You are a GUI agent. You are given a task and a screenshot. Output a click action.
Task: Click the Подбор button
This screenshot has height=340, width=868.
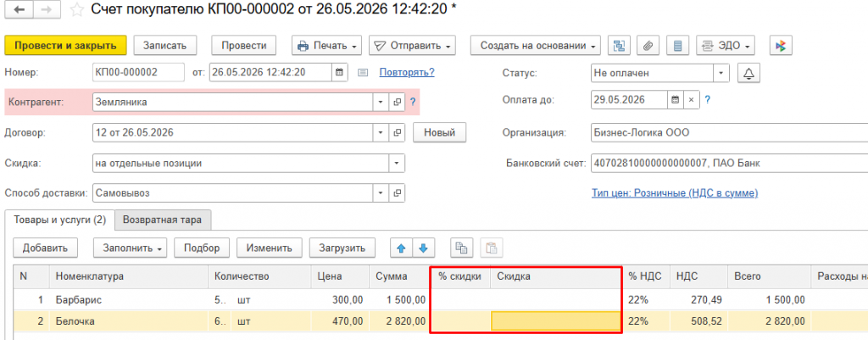click(202, 248)
